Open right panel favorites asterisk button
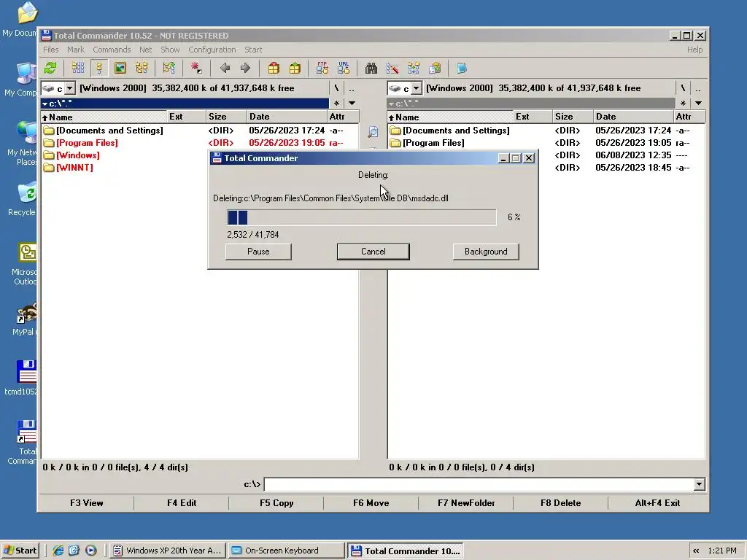Image resolution: width=747 pixels, height=560 pixels. 683,104
